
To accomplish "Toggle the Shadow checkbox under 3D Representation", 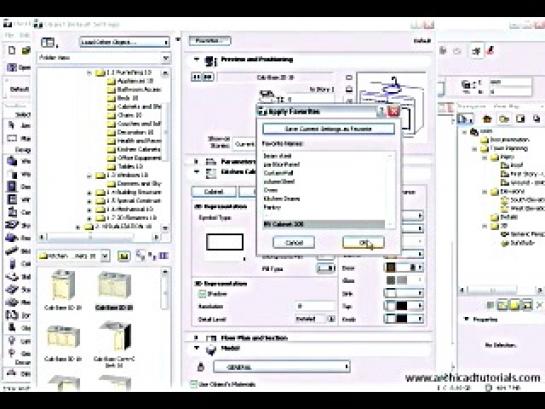I will tap(202, 294).
